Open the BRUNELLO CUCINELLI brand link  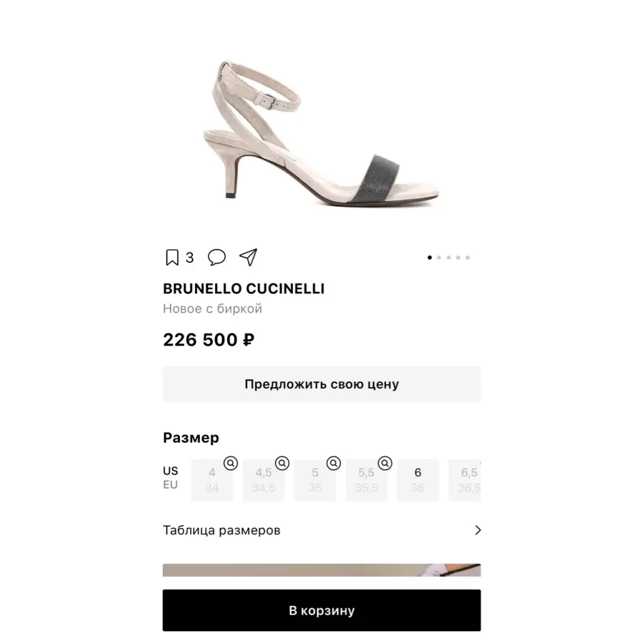243,289
